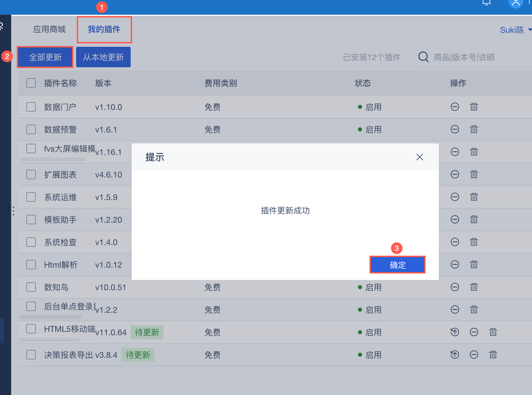The width and height of the screenshot is (532, 395).
Task: Delete the 数知鸟 plugin via trash icon
Action: (x=474, y=287)
